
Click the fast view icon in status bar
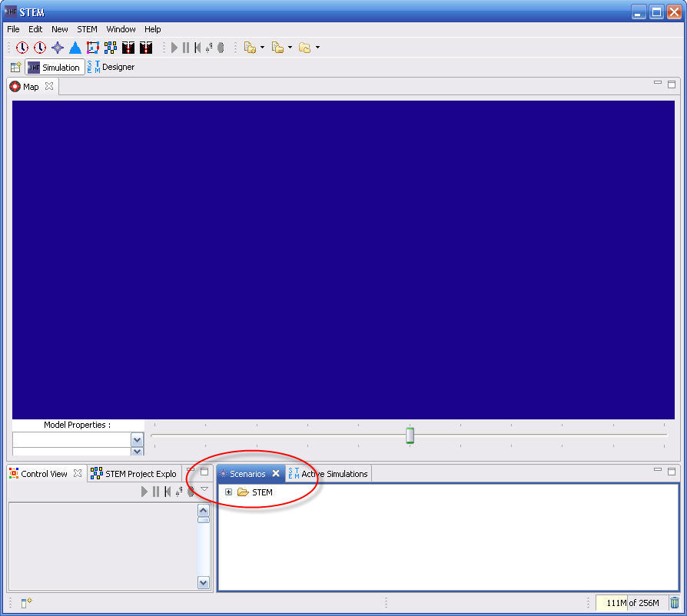tap(26, 603)
